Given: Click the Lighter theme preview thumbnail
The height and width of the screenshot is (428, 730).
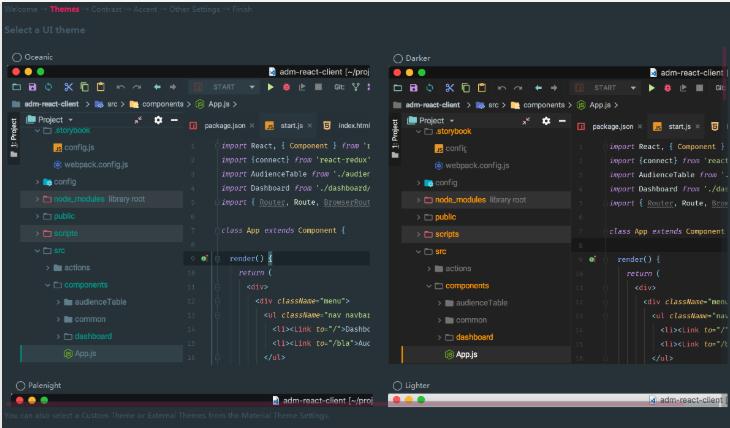Looking at the screenshot, I should (557, 400).
